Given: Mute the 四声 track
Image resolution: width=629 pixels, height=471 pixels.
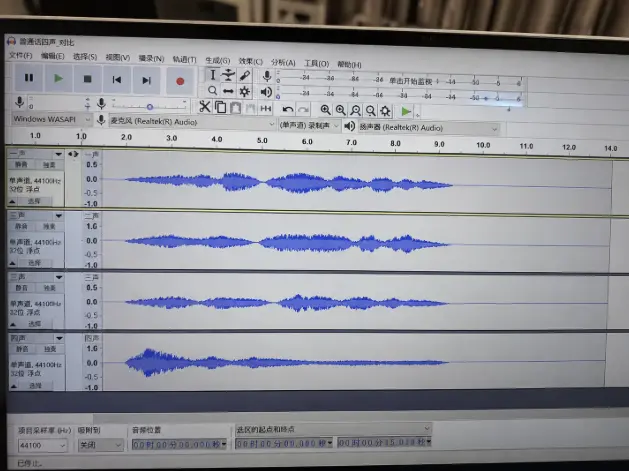Looking at the screenshot, I should pyautogui.click(x=22, y=349).
